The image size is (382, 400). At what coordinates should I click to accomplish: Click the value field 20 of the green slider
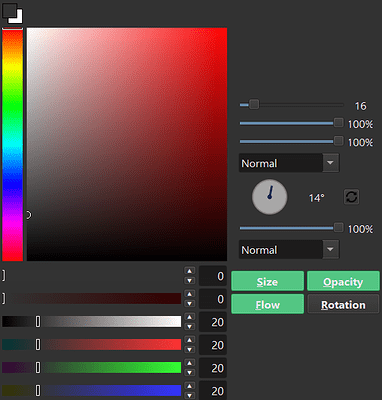coord(213,368)
